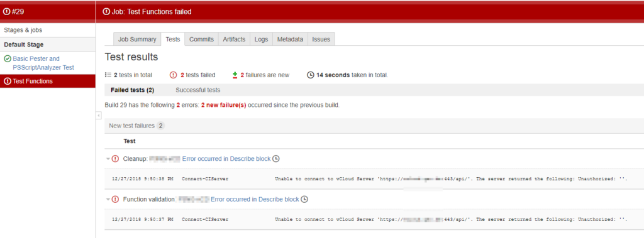Click the new failures plus-minus icon
The width and height of the screenshot is (644, 238).
[235, 75]
